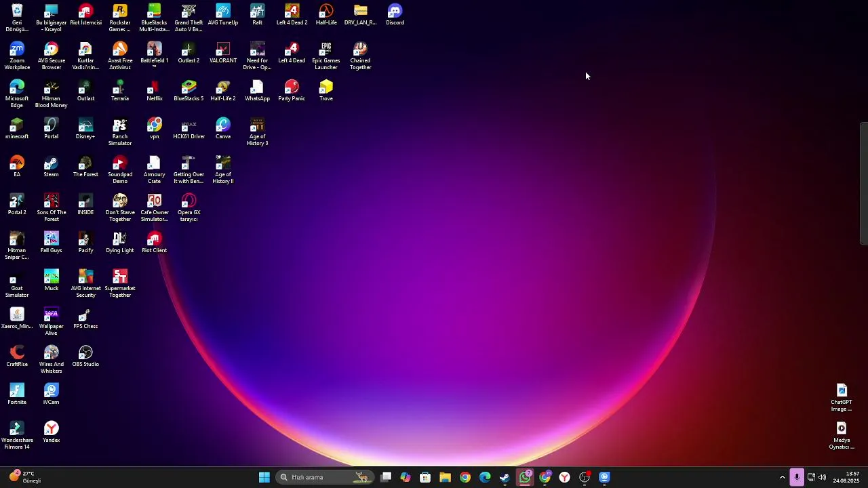Open the Windows Start button

click(x=264, y=477)
